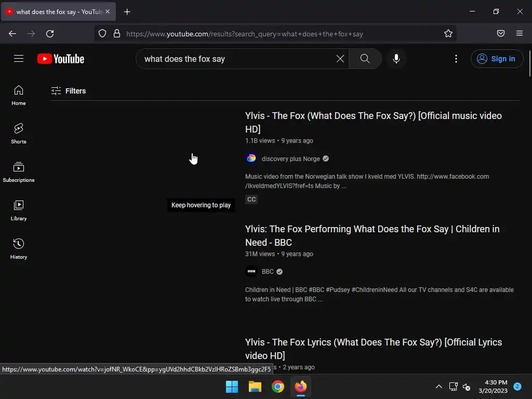Click the BBC channel avatar

[x=251, y=271]
